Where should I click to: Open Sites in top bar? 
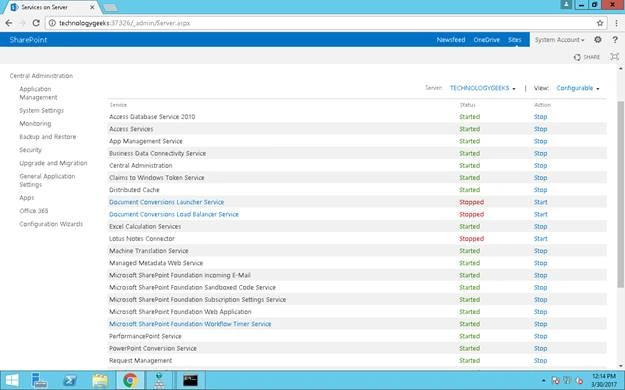(x=514, y=40)
